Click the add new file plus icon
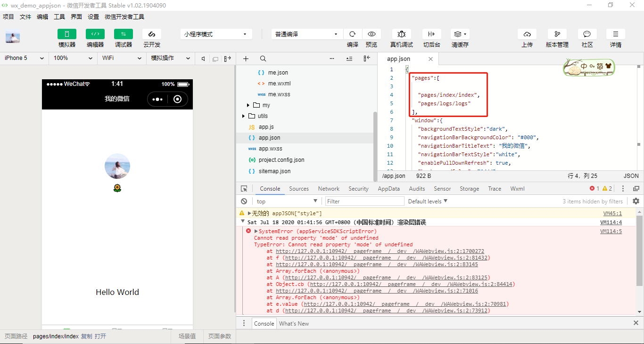 [x=246, y=59]
